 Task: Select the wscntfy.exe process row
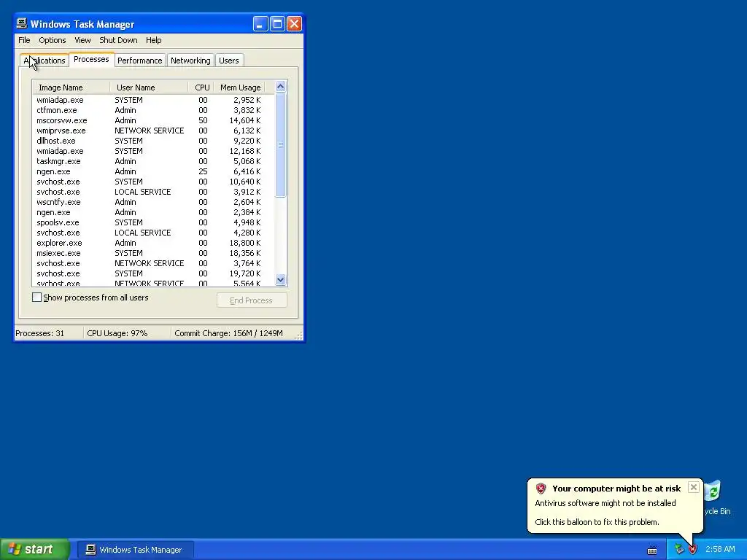pos(153,202)
